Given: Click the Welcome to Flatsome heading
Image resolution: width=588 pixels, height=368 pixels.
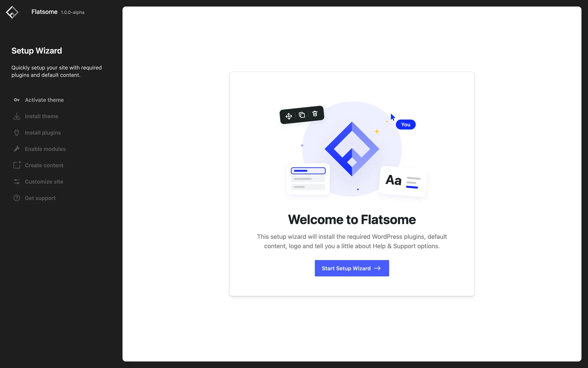Looking at the screenshot, I should pyautogui.click(x=352, y=219).
